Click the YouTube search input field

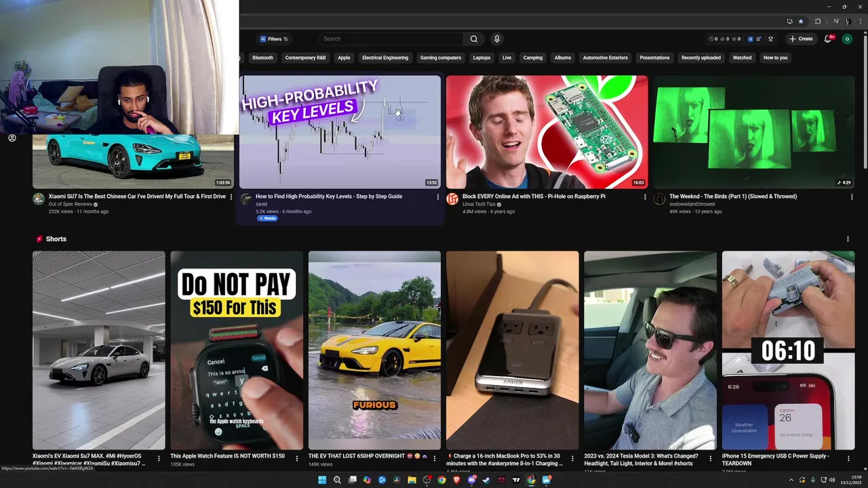[391, 39]
